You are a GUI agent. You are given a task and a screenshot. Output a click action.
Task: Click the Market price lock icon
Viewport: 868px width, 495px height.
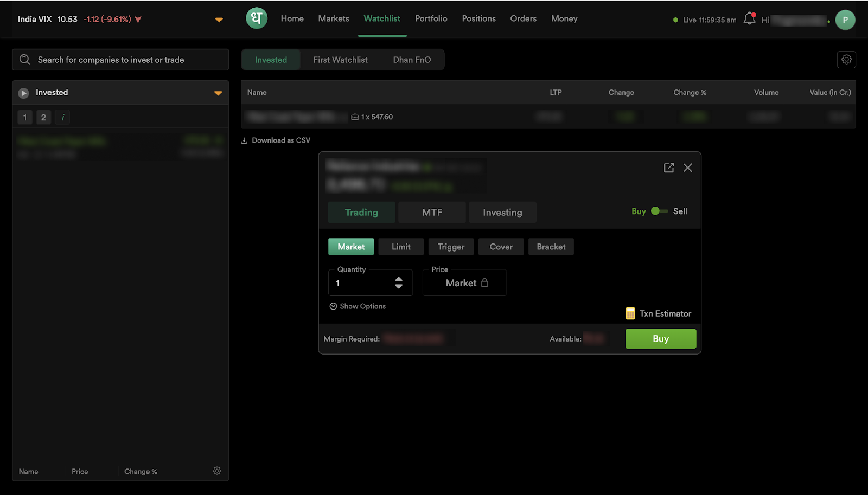[485, 282]
